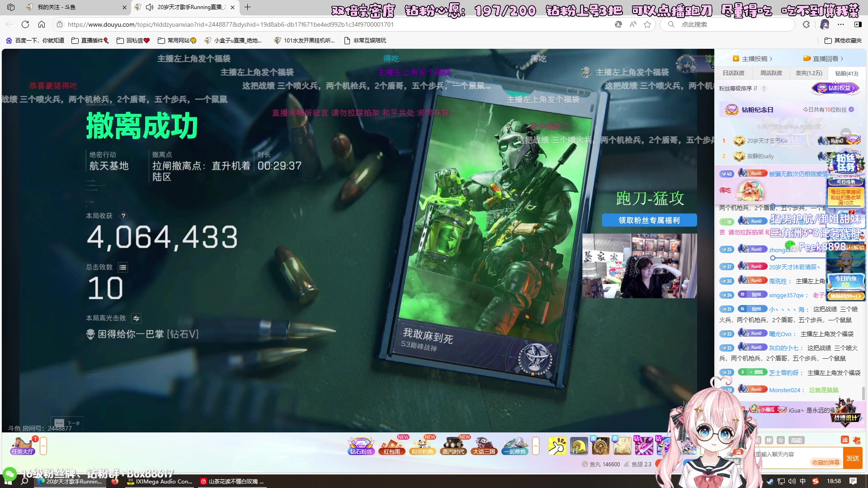
Task: Open browser settings and more menu
Action: [x=841, y=24]
